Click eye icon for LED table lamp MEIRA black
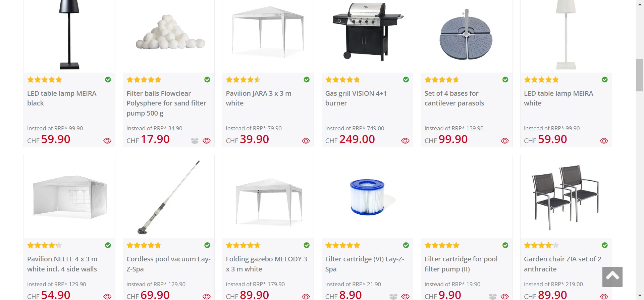This screenshot has width=644, height=300. (107, 141)
